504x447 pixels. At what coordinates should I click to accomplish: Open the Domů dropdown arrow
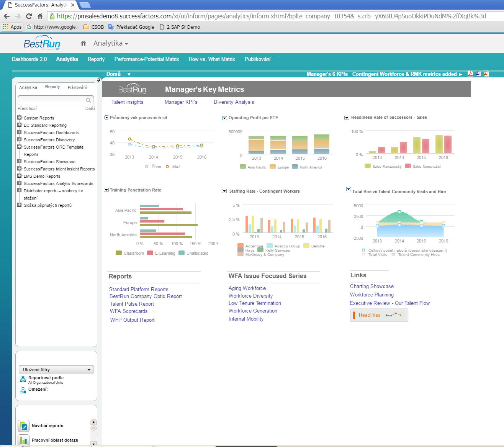129,74
